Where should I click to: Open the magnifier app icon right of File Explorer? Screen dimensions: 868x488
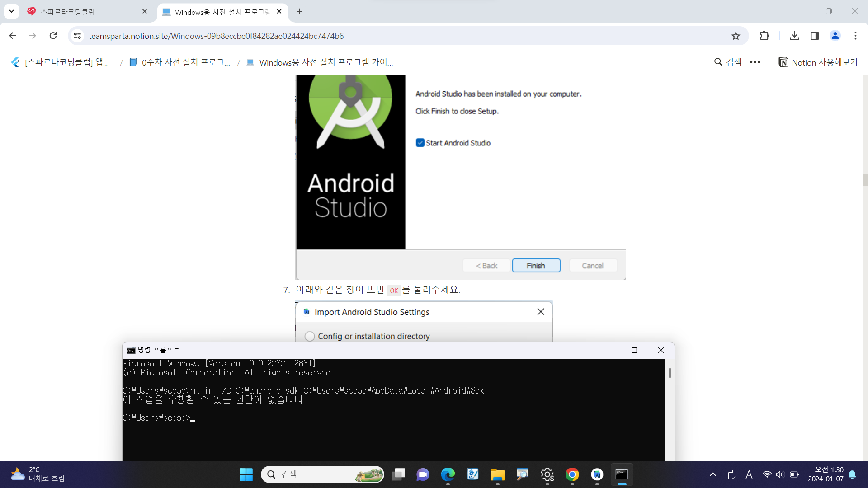point(522,474)
